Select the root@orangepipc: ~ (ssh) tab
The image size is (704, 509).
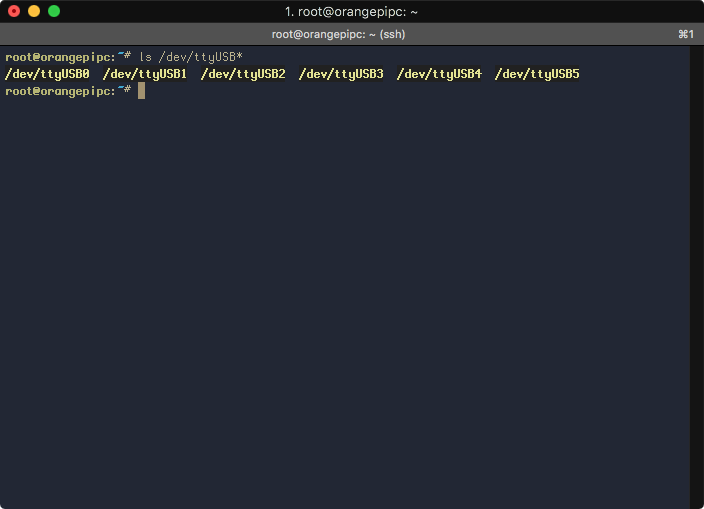pos(338,35)
